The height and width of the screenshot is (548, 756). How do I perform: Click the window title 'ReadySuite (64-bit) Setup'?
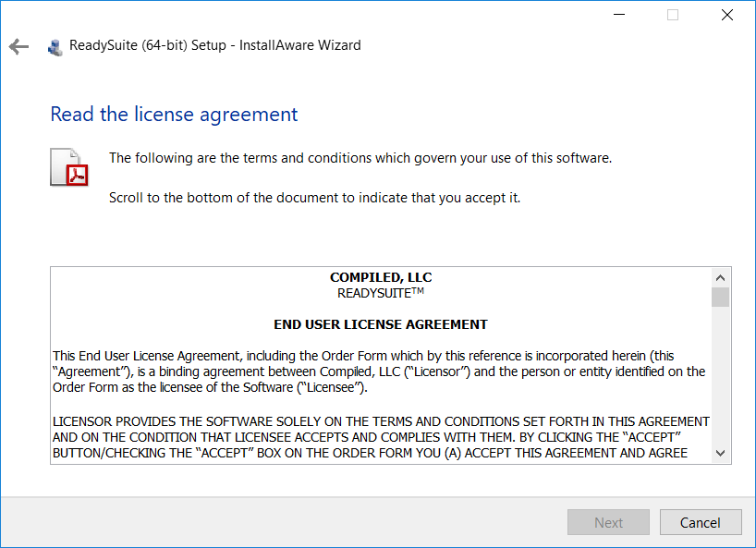click(215, 45)
